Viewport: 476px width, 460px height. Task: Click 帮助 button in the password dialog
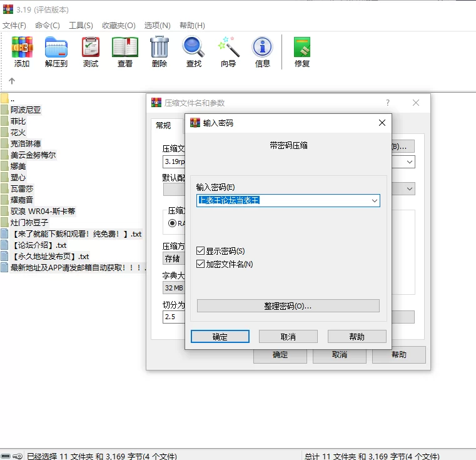(x=357, y=337)
